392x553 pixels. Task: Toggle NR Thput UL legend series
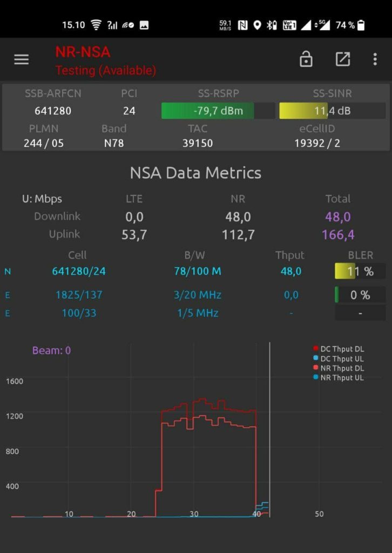(x=338, y=377)
